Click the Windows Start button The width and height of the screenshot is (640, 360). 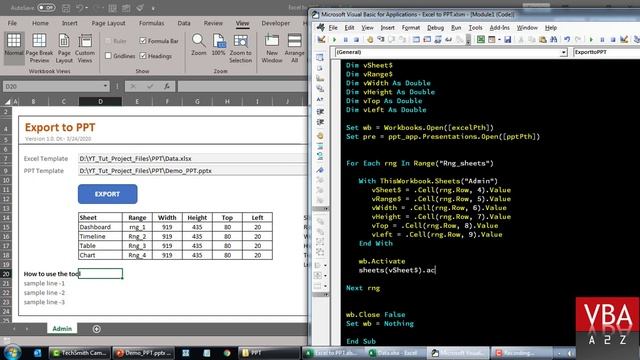coord(12,353)
